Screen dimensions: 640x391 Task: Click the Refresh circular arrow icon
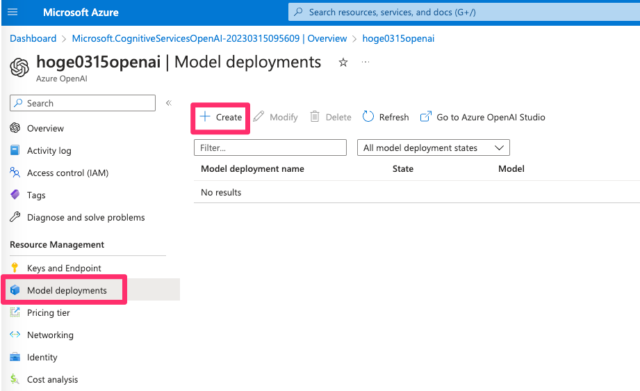[x=368, y=117]
